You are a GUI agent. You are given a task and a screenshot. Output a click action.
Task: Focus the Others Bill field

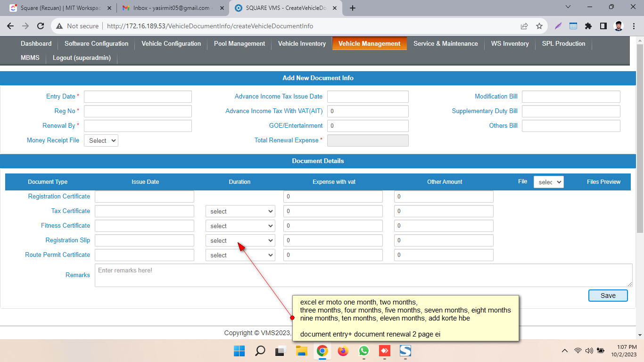(571, 126)
